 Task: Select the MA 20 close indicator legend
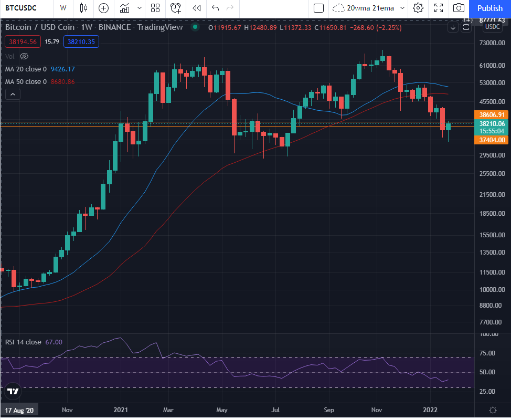point(26,69)
